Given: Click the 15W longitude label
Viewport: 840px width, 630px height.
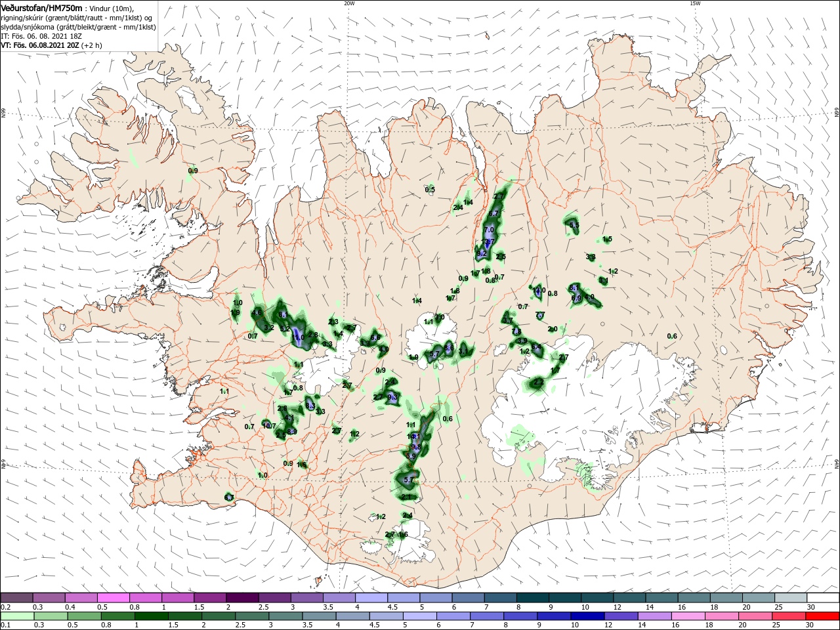Looking at the screenshot, I should 695,3.
